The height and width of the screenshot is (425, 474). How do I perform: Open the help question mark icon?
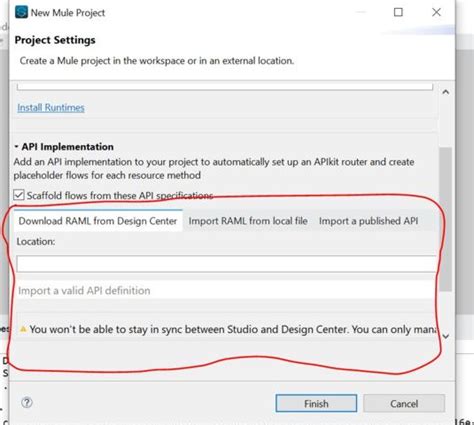tap(27, 403)
